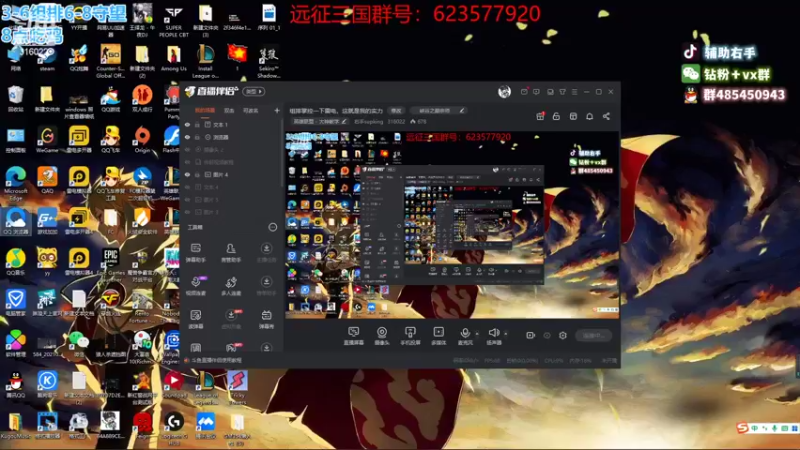Open hamburger menu in title bar
Image resolution: width=800 pixels, height=450 pixels.
coord(574,92)
